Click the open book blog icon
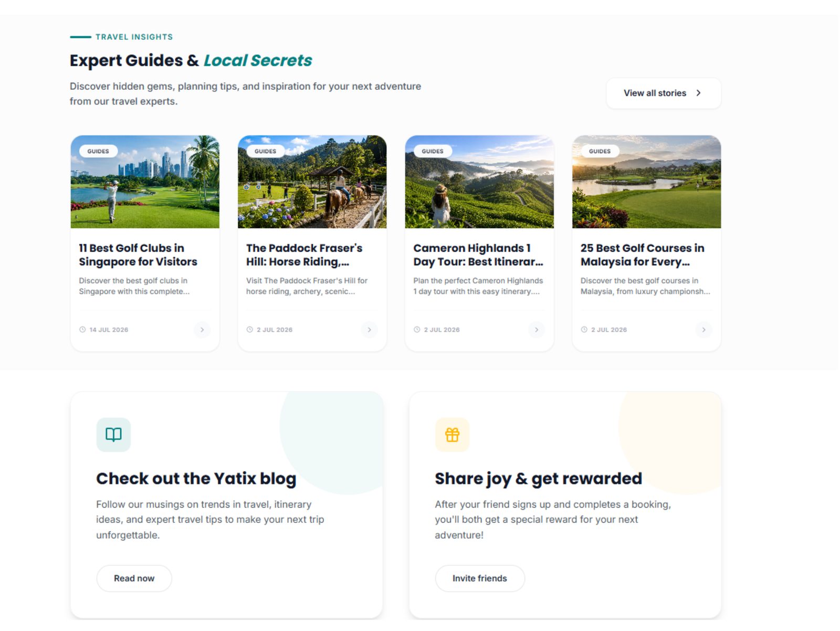Image resolution: width=840 pixels, height=631 pixels. [113, 435]
